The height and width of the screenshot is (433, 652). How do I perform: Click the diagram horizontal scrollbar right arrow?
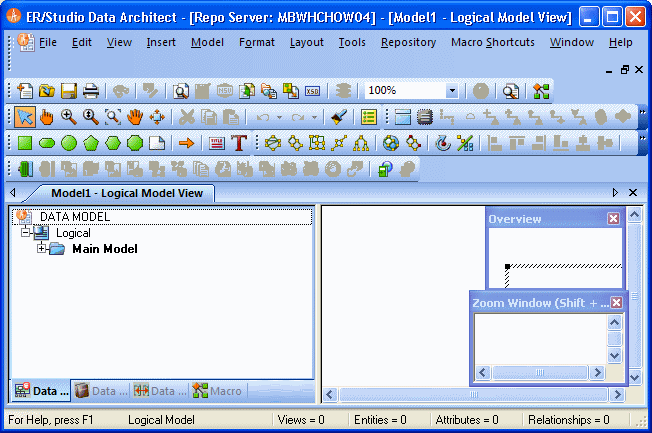point(617,394)
